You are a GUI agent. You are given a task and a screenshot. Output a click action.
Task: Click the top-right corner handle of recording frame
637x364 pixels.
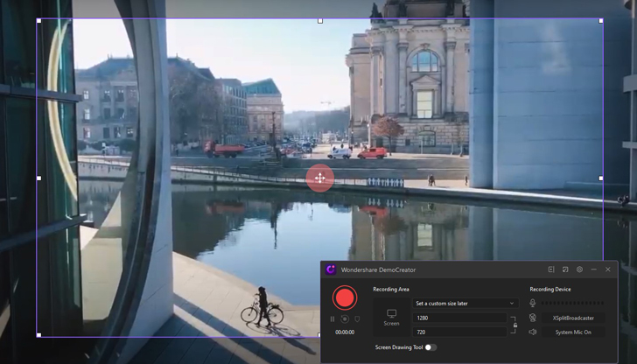(601, 21)
